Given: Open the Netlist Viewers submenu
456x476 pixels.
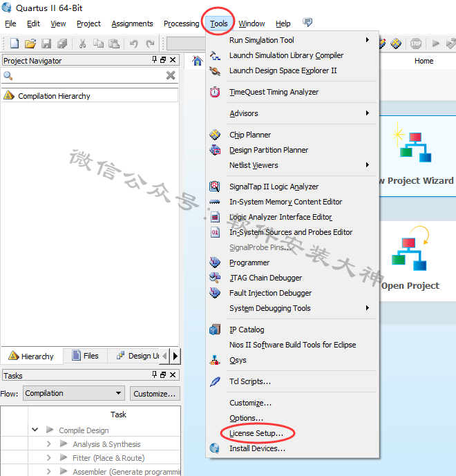Looking at the screenshot, I should (x=292, y=165).
